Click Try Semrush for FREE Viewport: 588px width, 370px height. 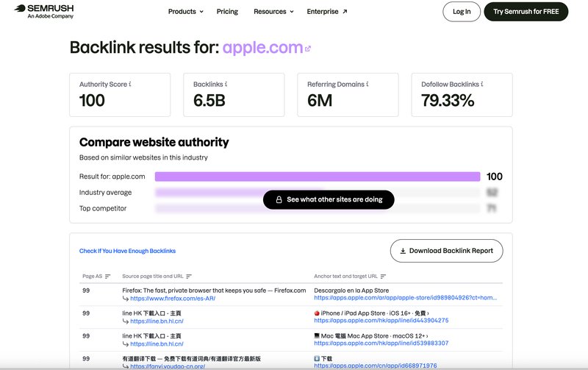pos(526,12)
